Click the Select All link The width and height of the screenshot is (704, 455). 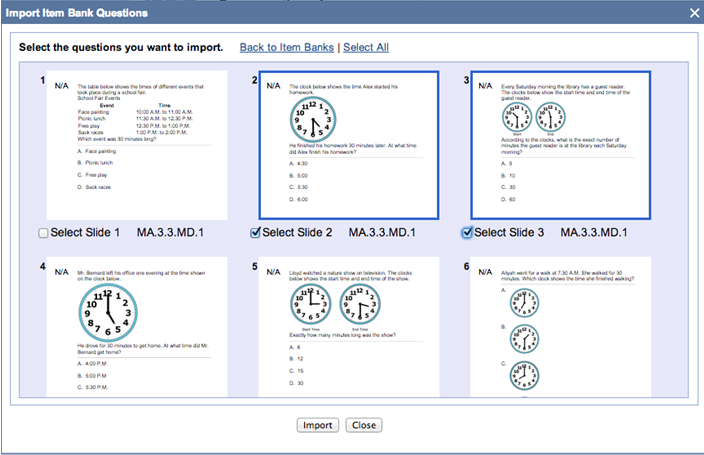(366, 48)
